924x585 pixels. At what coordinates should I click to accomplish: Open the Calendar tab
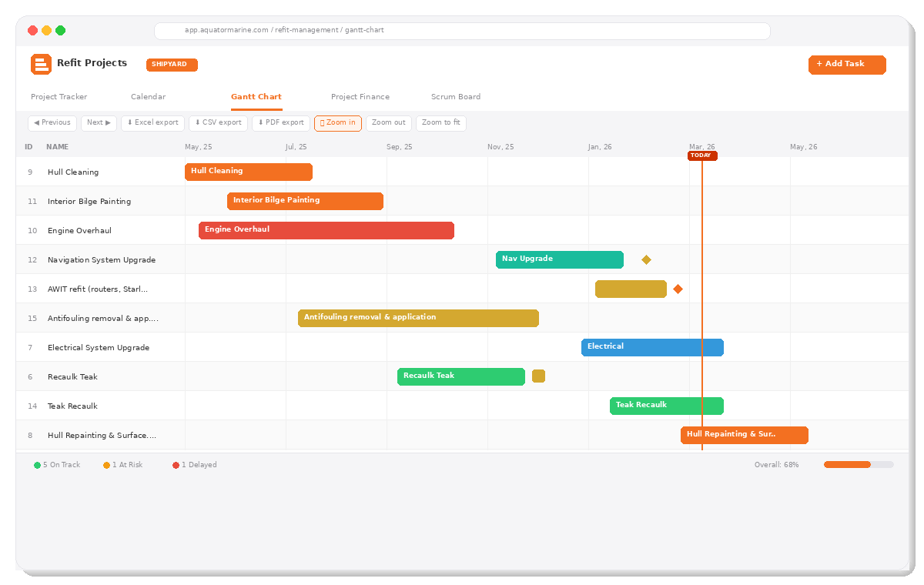[x=148, y=96]
